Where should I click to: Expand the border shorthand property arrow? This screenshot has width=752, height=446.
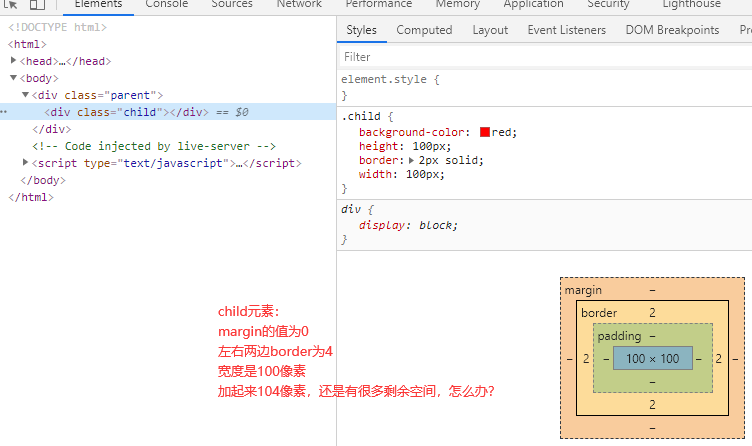click(411, 161)
